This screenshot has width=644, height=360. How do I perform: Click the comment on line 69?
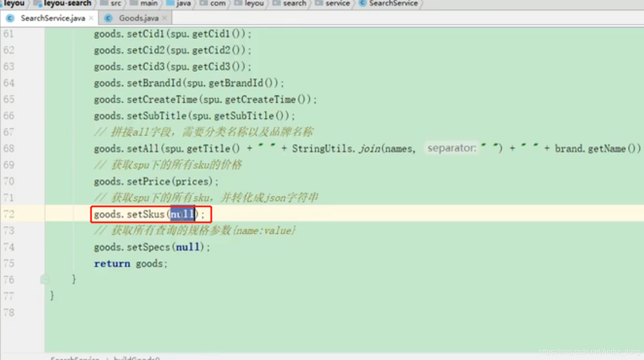tap(168, 165)
